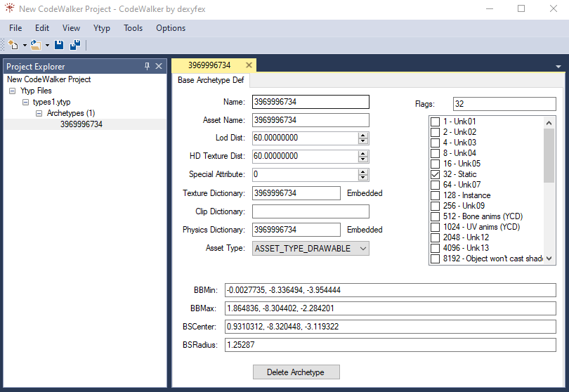Viewport: 569px width, 392px height.
Task: Open the New project dropdown arrow
Action: (x=25, y=46)
